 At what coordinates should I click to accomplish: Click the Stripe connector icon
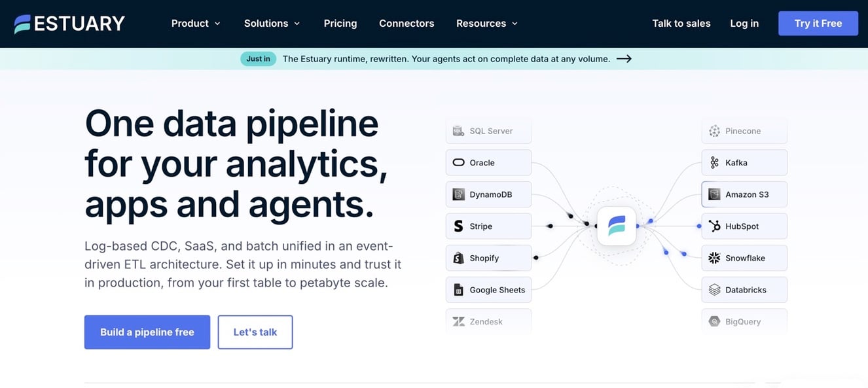coord(458,226)
